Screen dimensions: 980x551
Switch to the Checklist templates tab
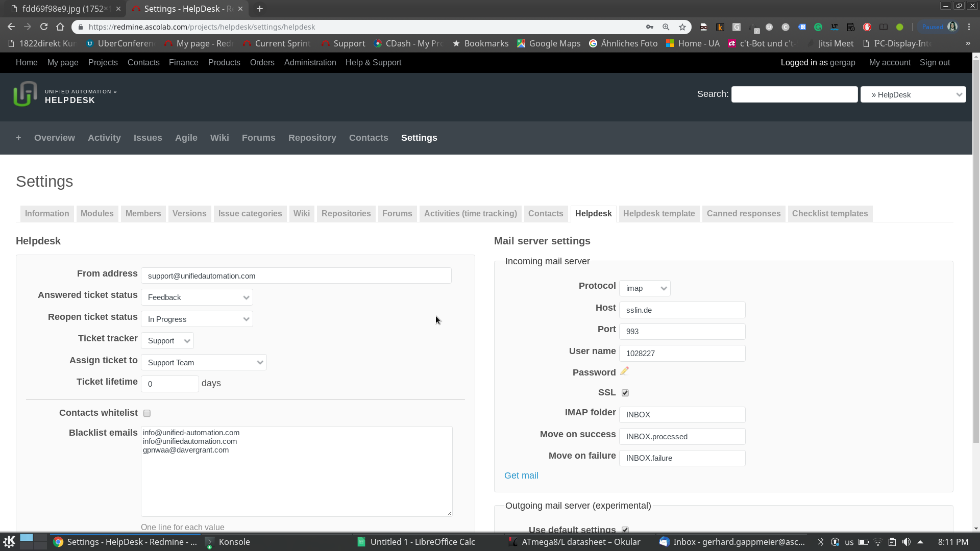click(830, 214)
